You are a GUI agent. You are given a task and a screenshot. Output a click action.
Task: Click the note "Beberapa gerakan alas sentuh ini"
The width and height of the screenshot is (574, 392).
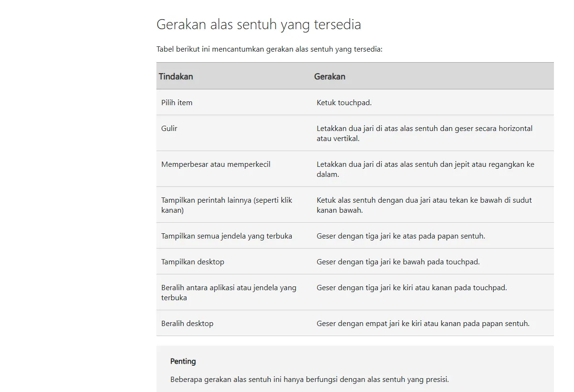click(309, 380)
